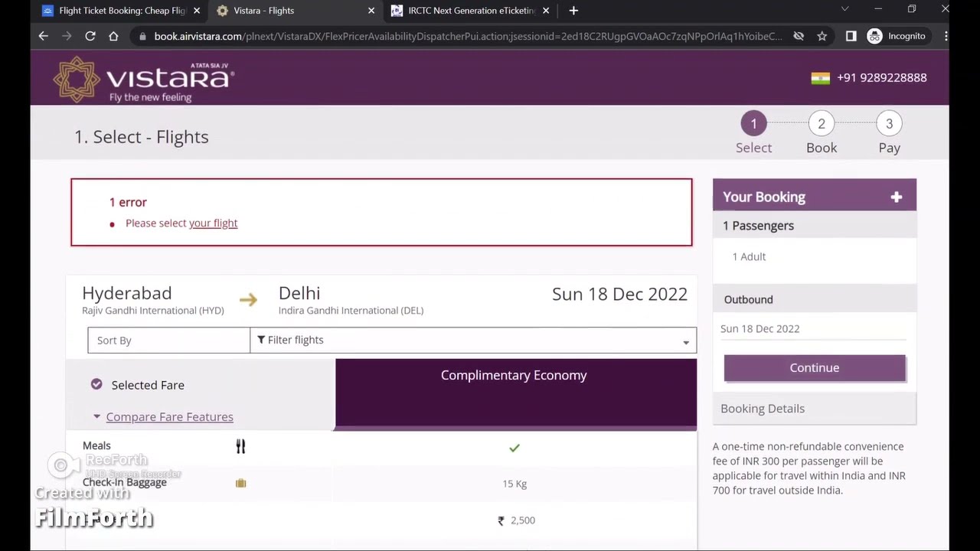Click the browser forward arrow
980x551 pixels.
tap(67, 36)
